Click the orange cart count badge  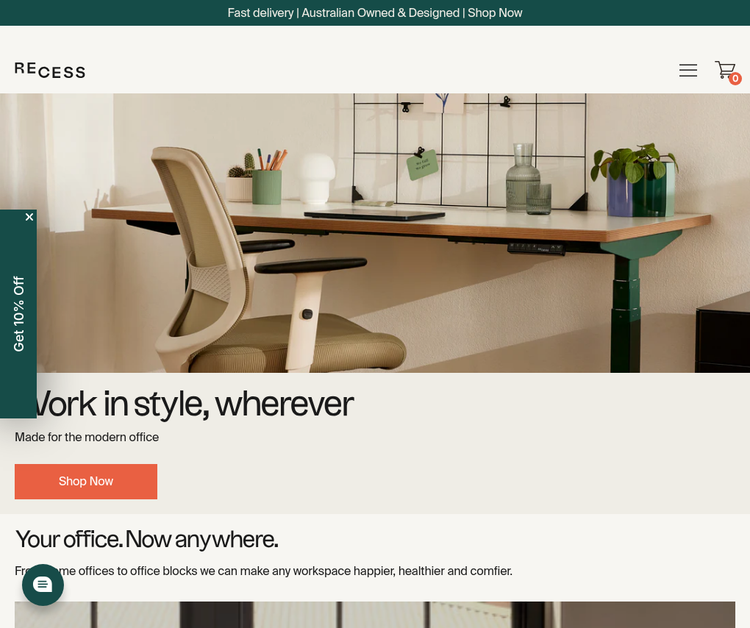(735, 78)
